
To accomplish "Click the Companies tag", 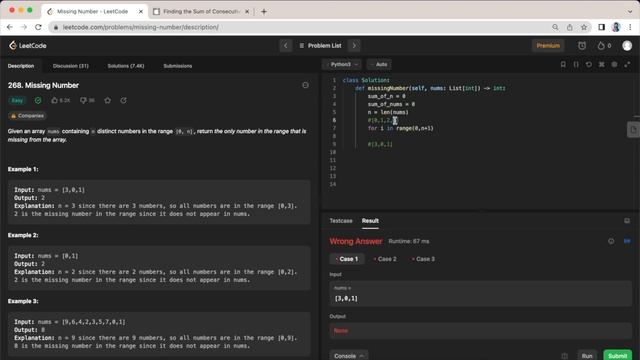I will 27,116.
